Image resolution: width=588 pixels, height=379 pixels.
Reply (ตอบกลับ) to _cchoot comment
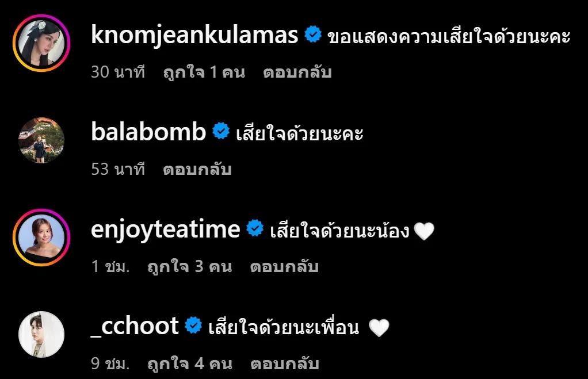click(x=285, y=363)
